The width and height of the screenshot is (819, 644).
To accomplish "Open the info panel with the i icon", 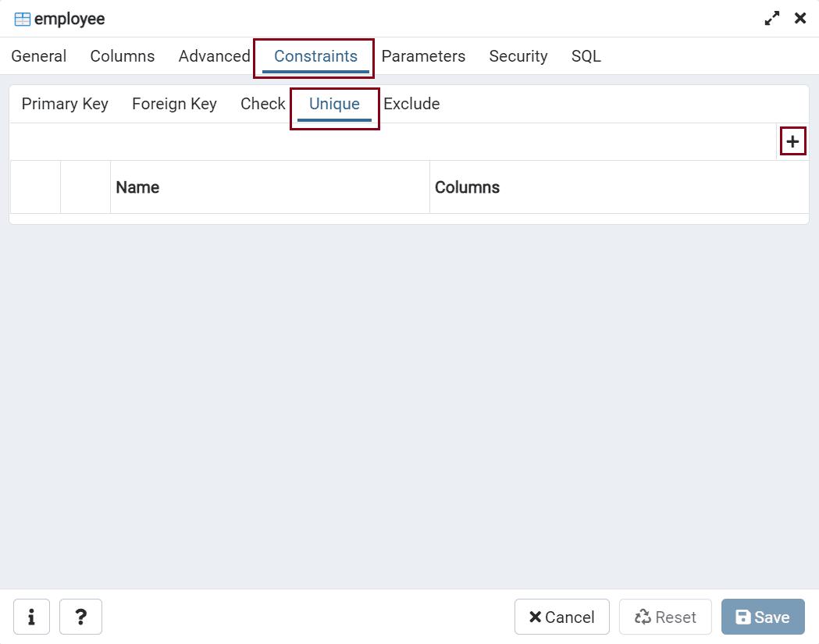I will [31, 617].
